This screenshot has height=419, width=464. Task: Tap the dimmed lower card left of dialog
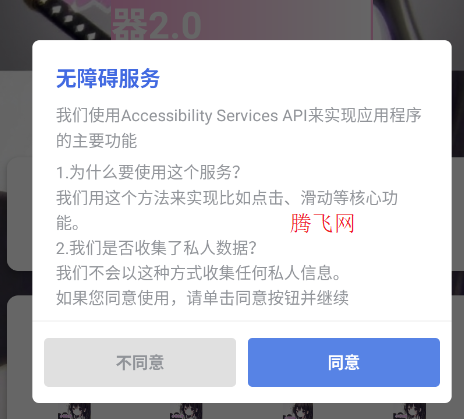click(19, 357)
